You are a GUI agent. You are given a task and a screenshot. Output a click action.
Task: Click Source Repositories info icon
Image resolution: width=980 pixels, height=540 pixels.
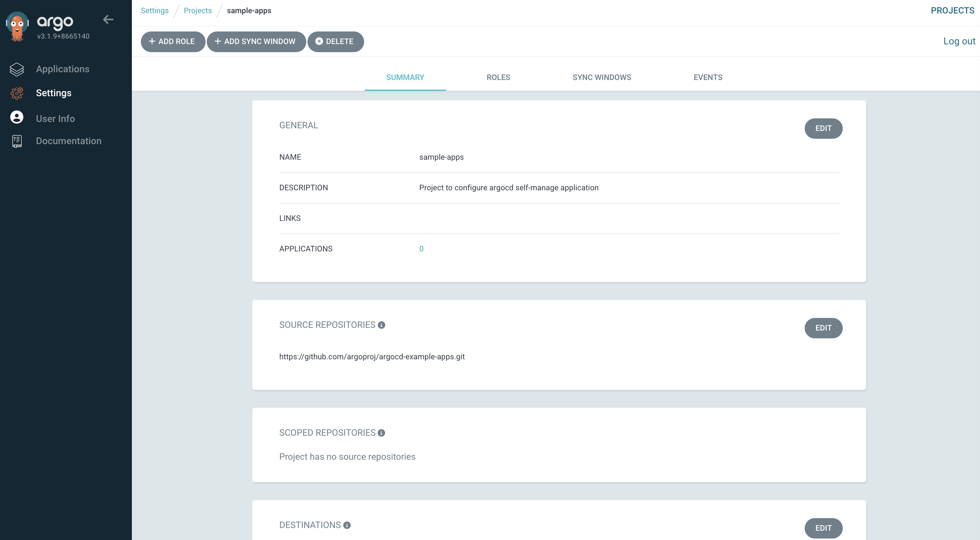(381, 325)
